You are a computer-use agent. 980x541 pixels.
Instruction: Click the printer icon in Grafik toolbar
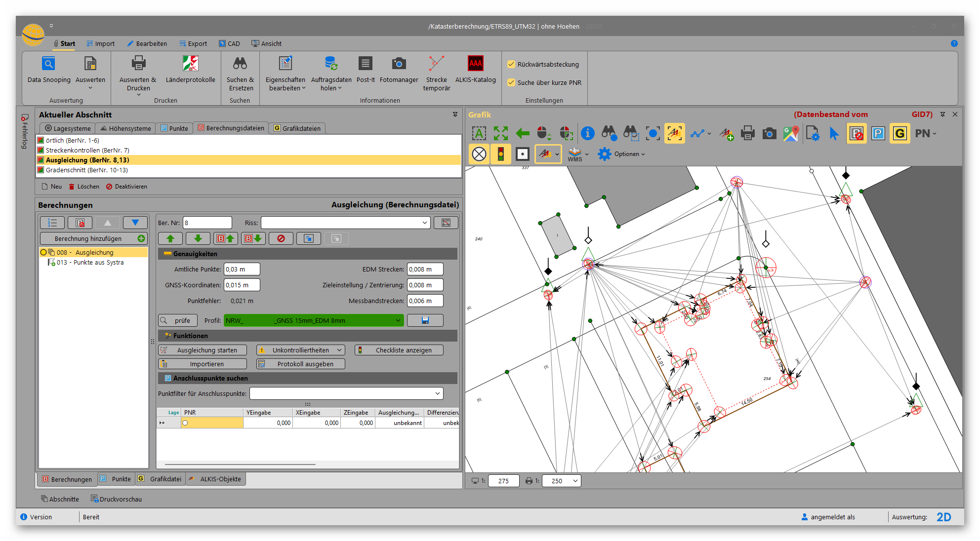pos(747,133)
